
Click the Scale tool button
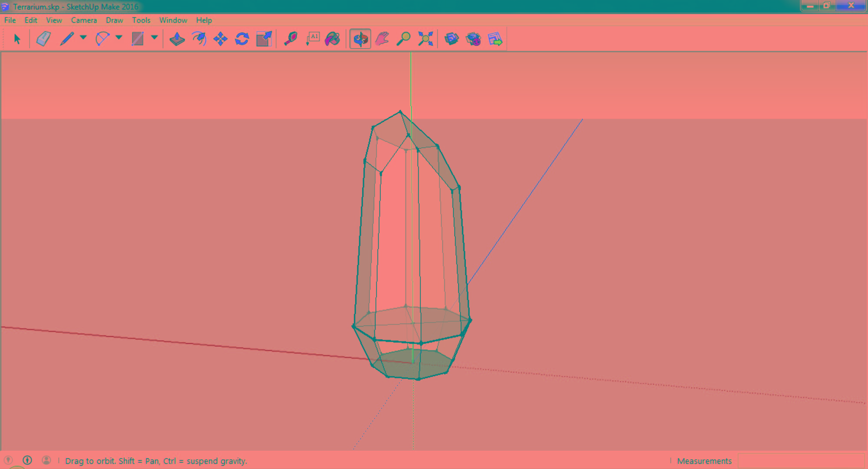click(264, 39)
